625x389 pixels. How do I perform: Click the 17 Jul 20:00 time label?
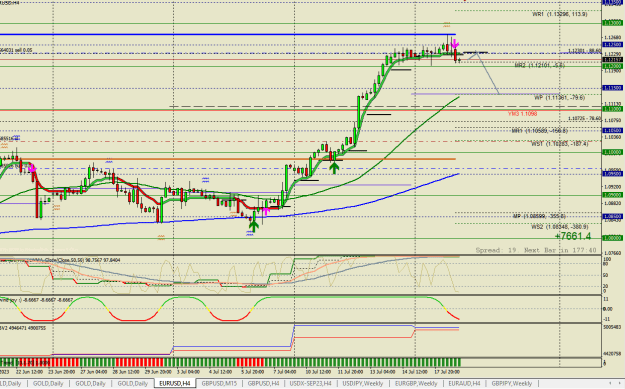447,372
